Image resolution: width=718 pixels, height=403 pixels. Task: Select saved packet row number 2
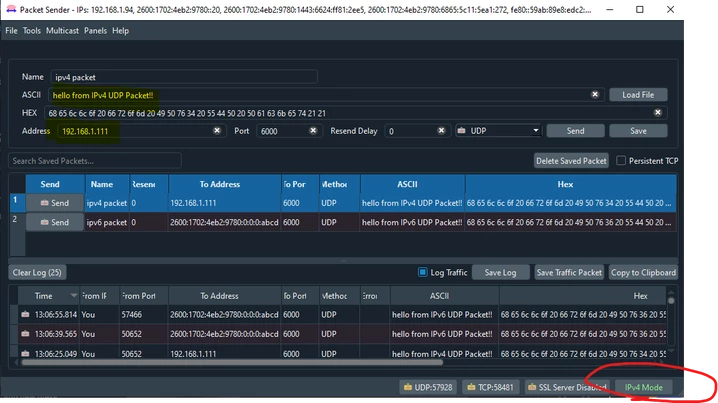tap(17, 222)
